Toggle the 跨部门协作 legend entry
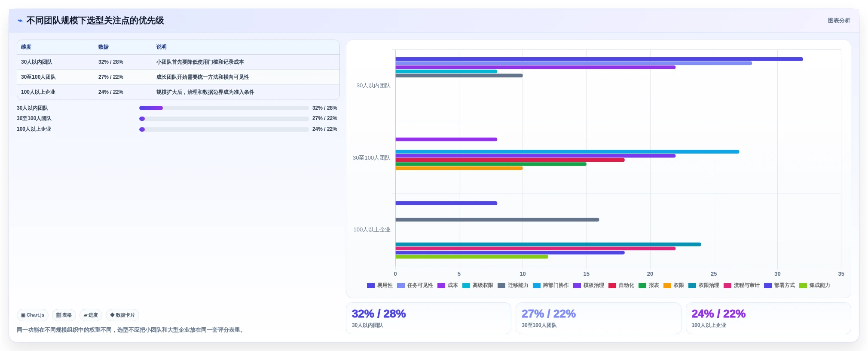This screenshot has height=351, width=868. pos(551,286)
